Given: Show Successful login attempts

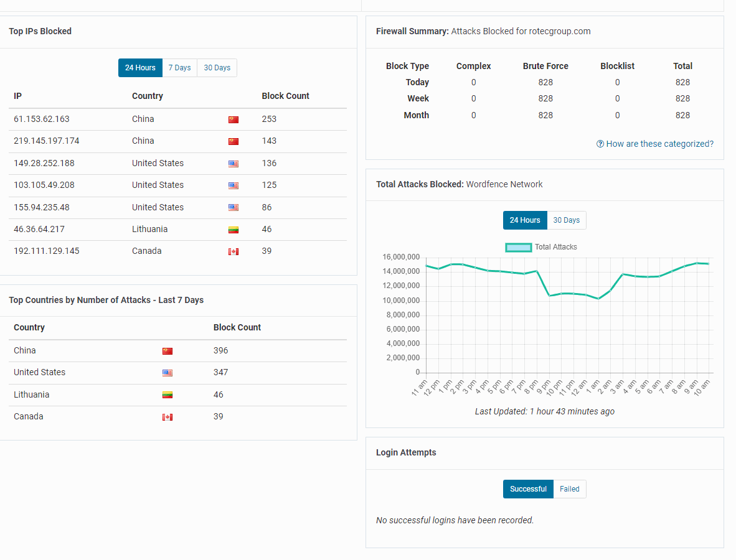Looking at the screenshot, I should (x=528, y=488).
